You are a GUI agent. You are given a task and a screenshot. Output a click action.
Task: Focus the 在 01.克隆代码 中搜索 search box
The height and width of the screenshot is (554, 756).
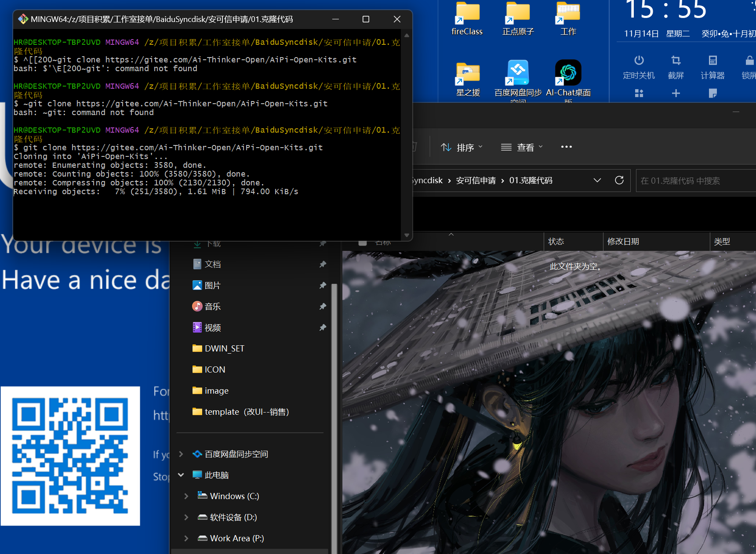pyautogui.click(x=696, y=181)
